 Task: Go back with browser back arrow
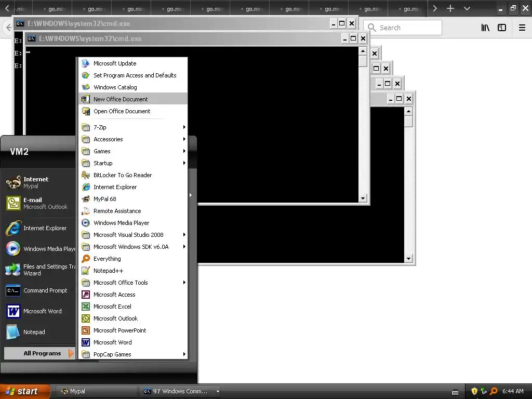click(8, 28)
